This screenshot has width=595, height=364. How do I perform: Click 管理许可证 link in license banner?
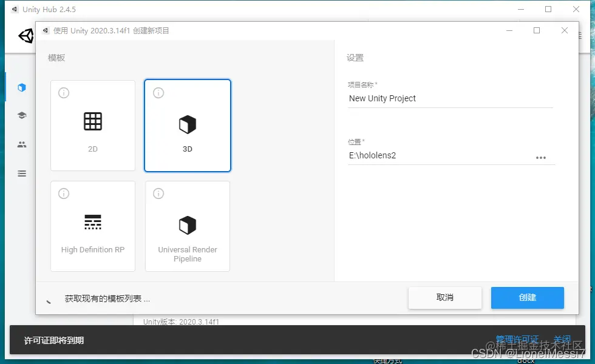click(517, 339)
